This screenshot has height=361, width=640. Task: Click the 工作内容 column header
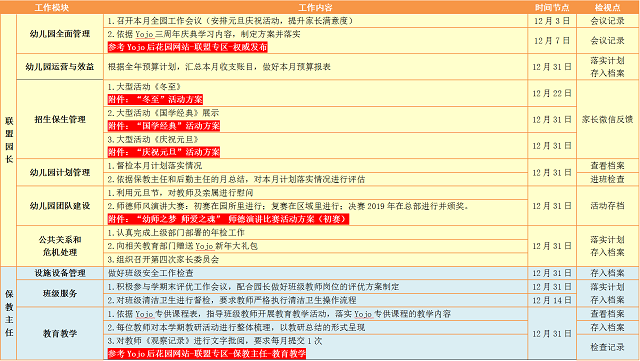click(316, 7)
